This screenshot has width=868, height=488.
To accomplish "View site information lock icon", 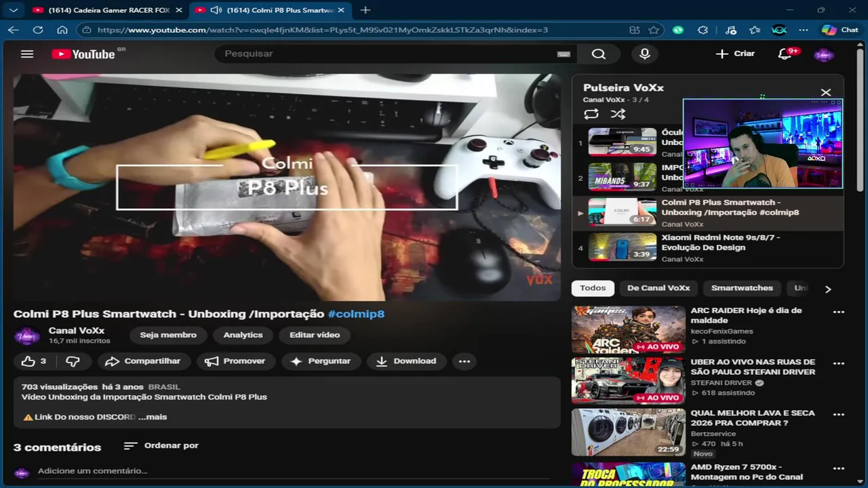I will point(85,30).
